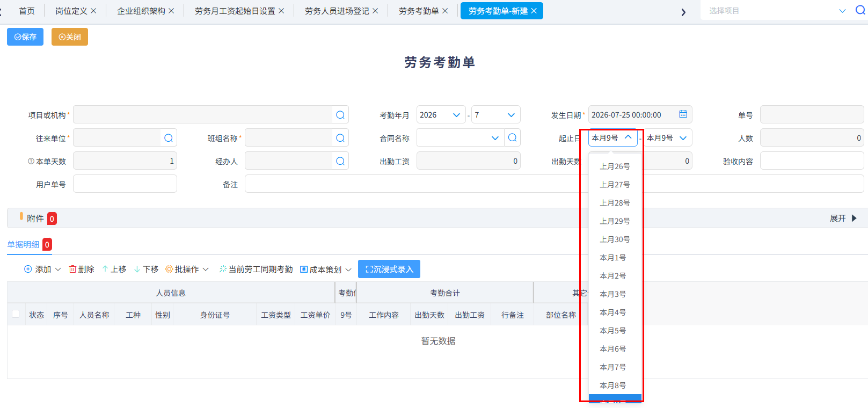
Task: Collapse the 起止日 start date dropdown 本月9号
Action: pyautogui.click(x=613, y=138)
